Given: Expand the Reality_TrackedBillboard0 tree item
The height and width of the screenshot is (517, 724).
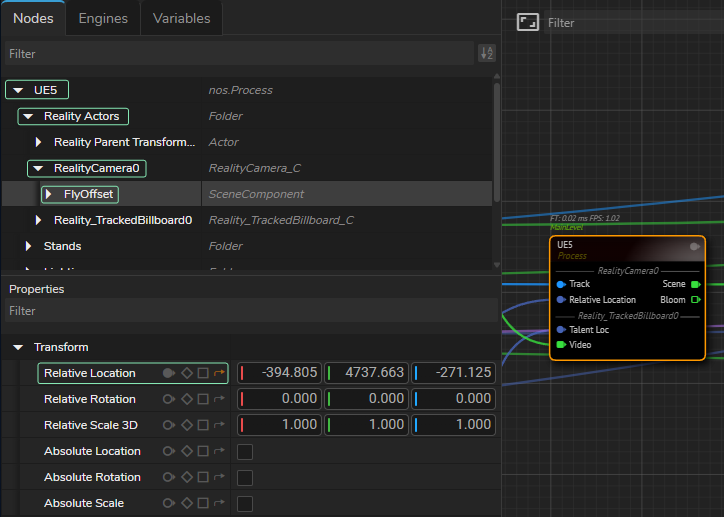Looking at the screenshot, I should point(39,220).
